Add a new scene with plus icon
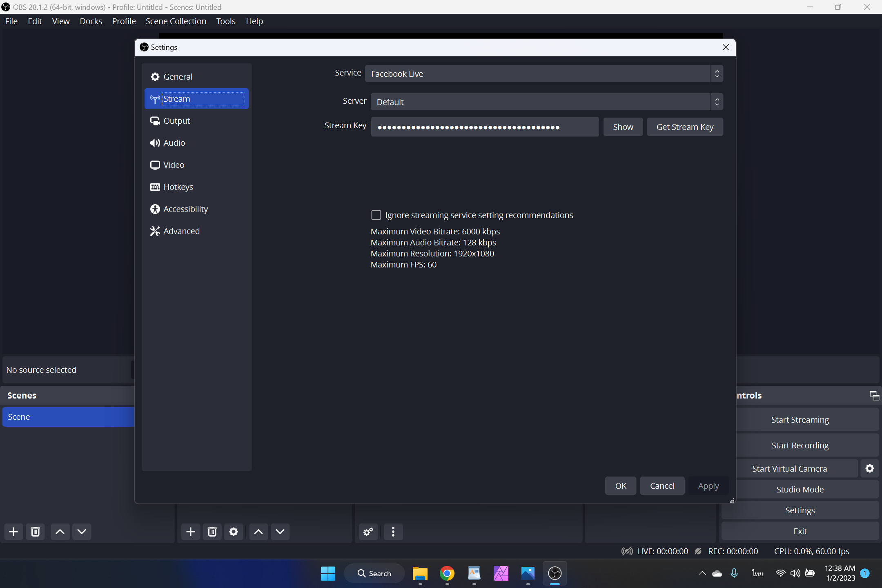Viewport: 882px width, 588px height. click(x=13, y=532)
